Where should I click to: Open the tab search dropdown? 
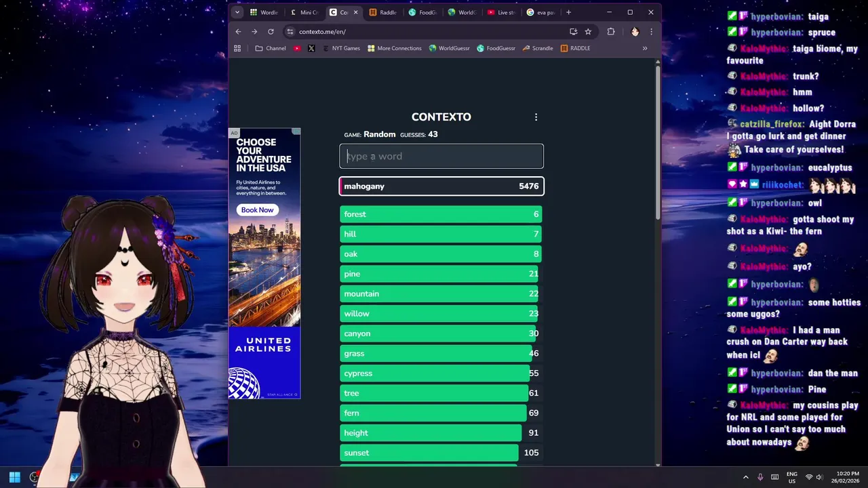coord(237,12)
